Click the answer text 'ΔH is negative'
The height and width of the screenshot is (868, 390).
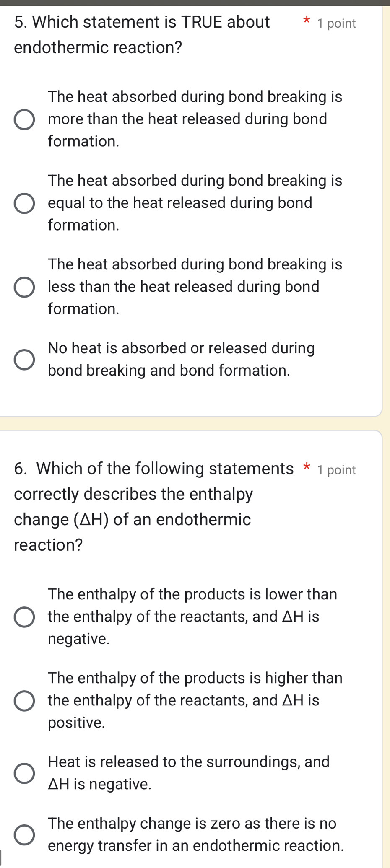tap(99, 783)
